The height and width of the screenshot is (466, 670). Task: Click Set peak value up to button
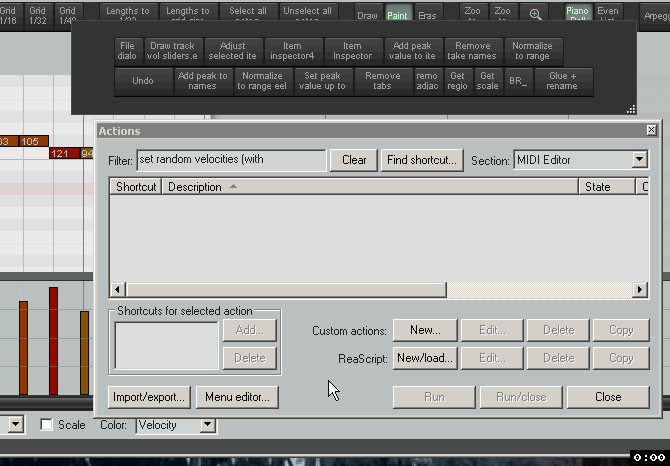coord(322,81)
